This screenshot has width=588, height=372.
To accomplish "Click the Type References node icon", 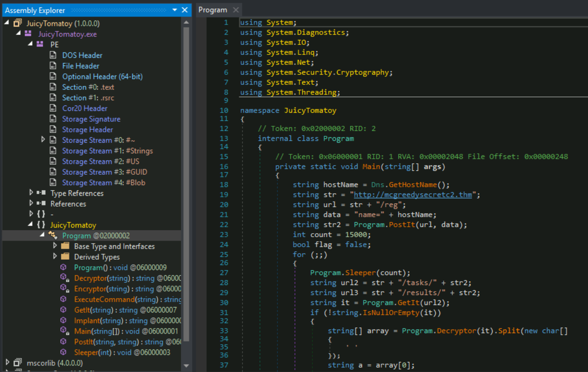I will (x=41, y=193).
